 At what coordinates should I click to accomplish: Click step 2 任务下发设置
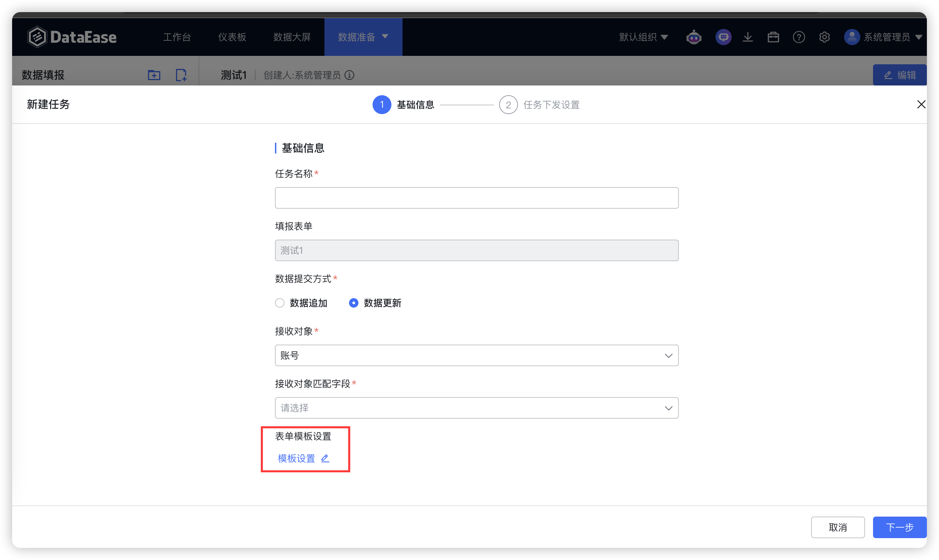pyautogui.click(x=539, y=105)
